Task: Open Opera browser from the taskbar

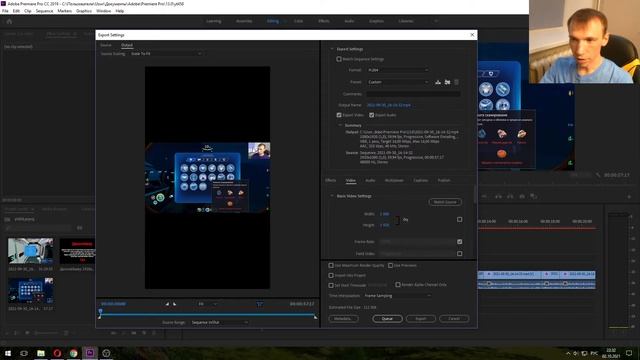Action: [x=57, y=353]
